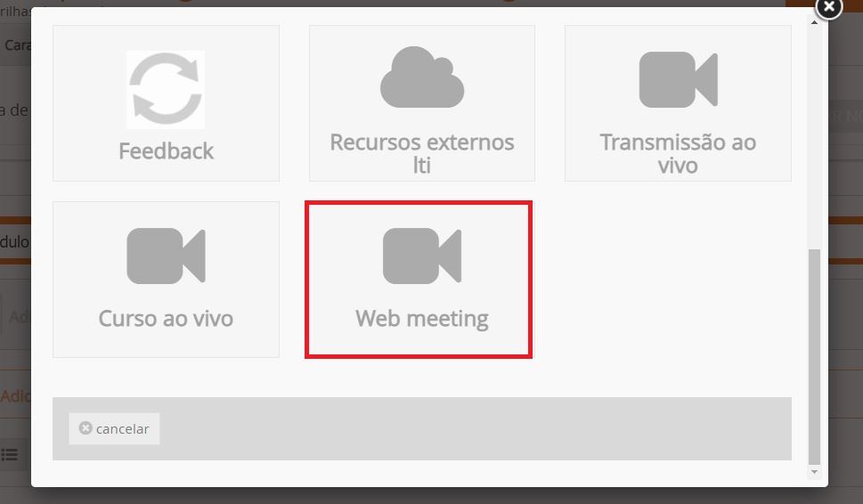Click the scrollbar up arrow in dialog

click(x=814, y=22)
